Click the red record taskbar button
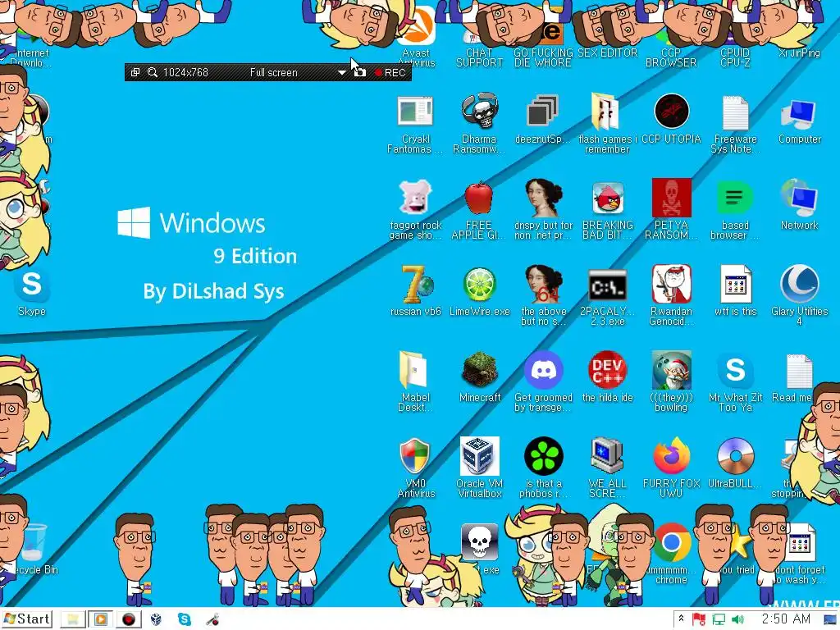This screenshot has width=840, height=630. [x=128, y=619]
